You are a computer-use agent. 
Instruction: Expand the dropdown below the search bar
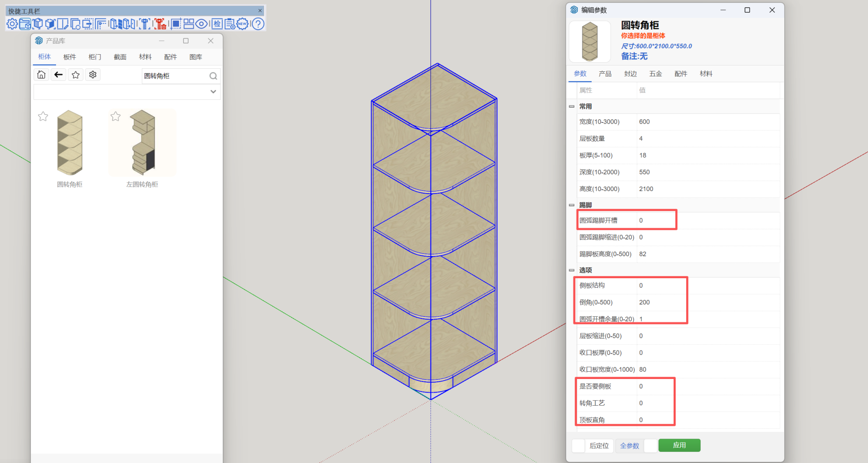point(213,92)
